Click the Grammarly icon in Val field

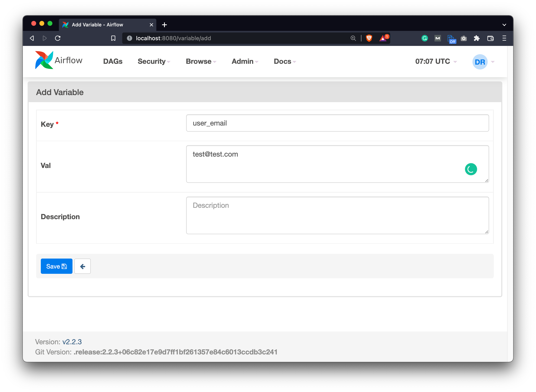coord(471,169)
